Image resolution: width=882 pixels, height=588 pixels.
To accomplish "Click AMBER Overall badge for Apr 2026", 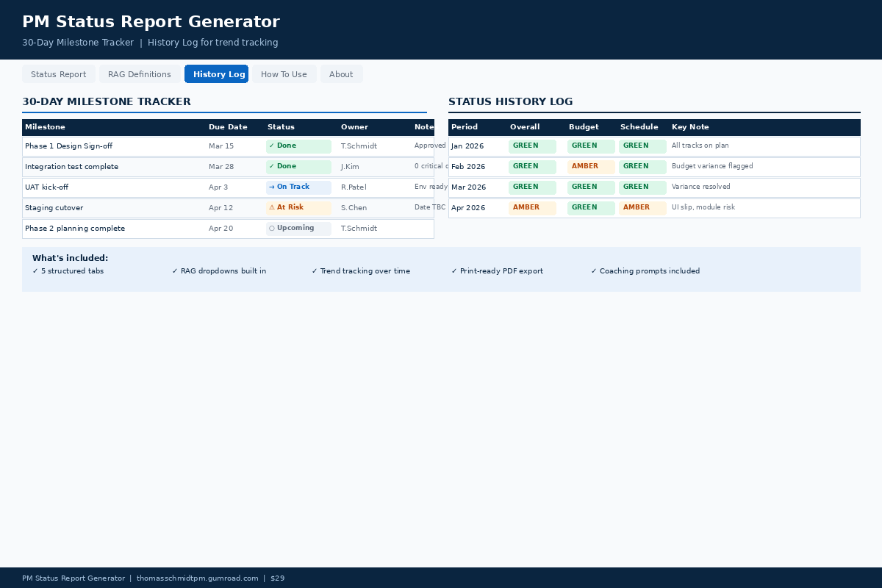I will pos(532,208).
